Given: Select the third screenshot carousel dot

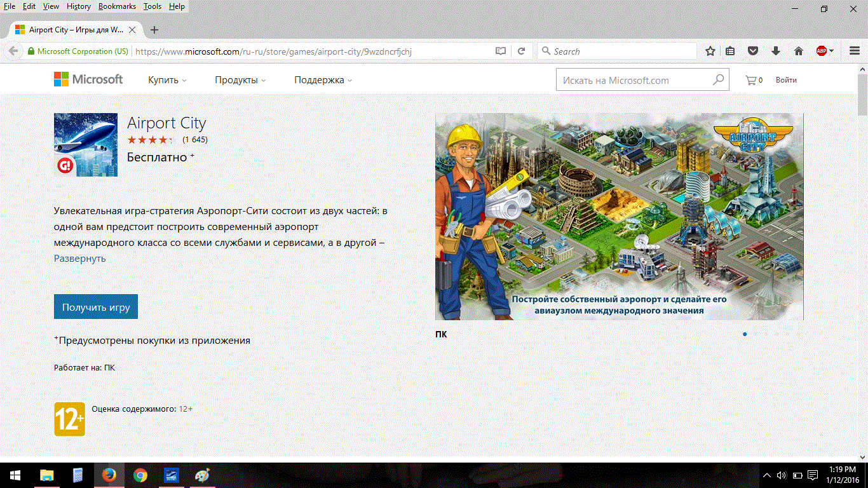Looking at the screenshot, I should (766, 334).
